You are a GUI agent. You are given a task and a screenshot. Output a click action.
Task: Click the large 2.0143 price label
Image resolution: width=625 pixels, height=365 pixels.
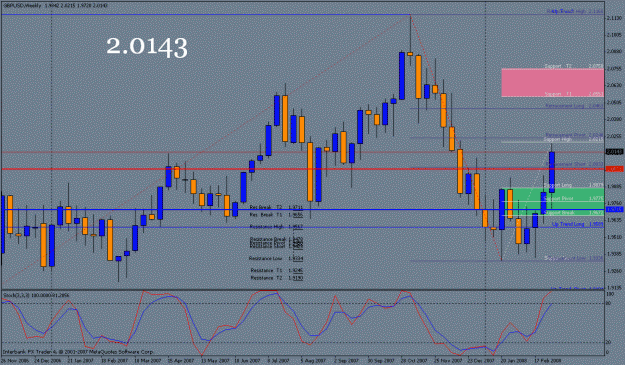coord(147,47)
